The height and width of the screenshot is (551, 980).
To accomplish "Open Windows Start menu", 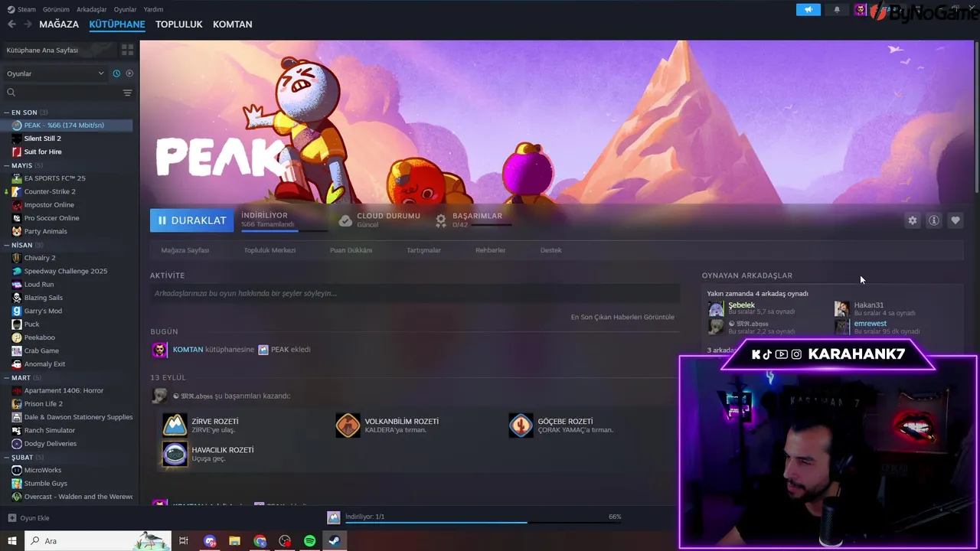I will click(x=11, y=541).
